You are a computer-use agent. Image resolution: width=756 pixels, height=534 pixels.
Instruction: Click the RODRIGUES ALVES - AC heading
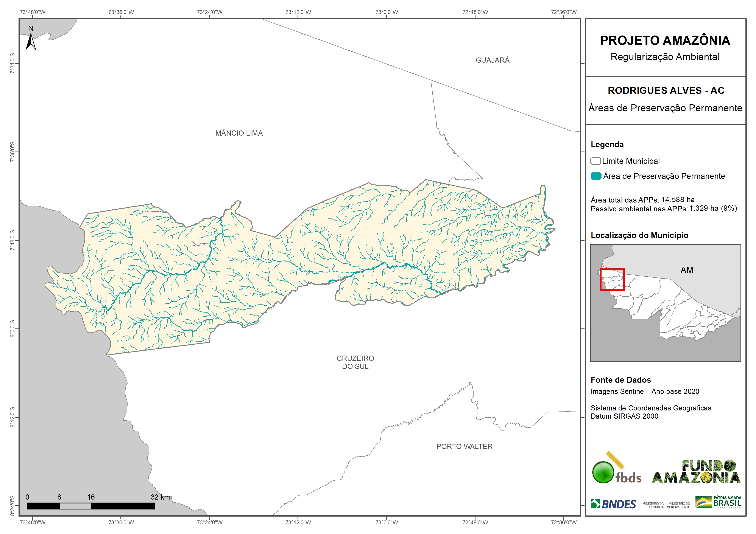(666, 90)
